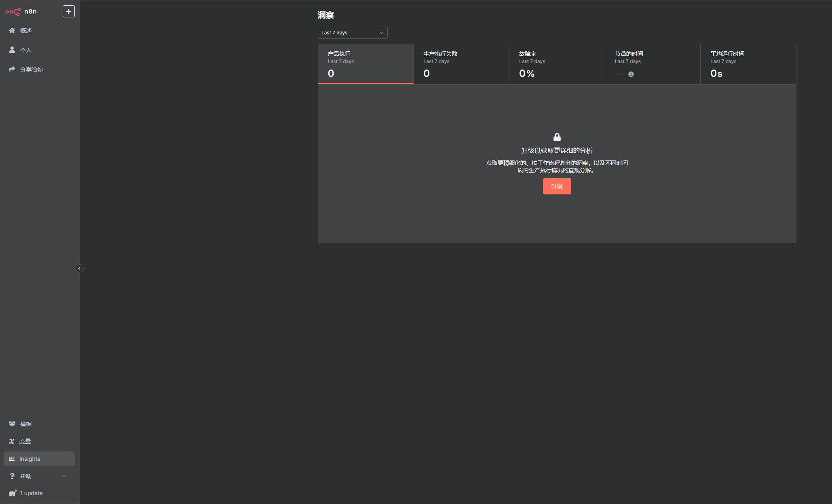Switch to the 故障率 tab
This screenshot has height=504, width=832.
pos(557,64)
